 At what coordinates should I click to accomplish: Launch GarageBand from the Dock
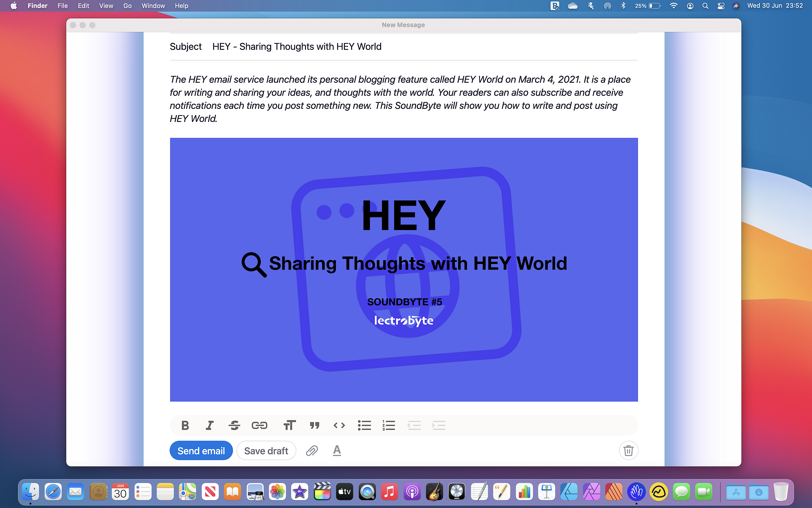pyautogui.click(x=434, y=492)
